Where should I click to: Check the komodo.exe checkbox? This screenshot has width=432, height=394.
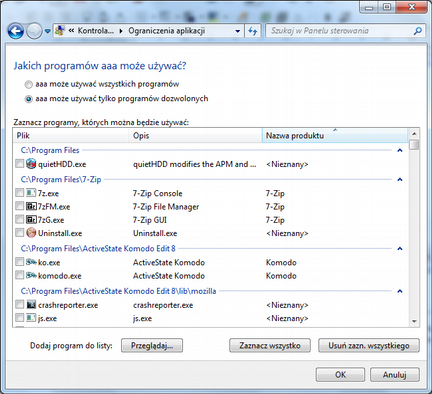pos(20,276)
